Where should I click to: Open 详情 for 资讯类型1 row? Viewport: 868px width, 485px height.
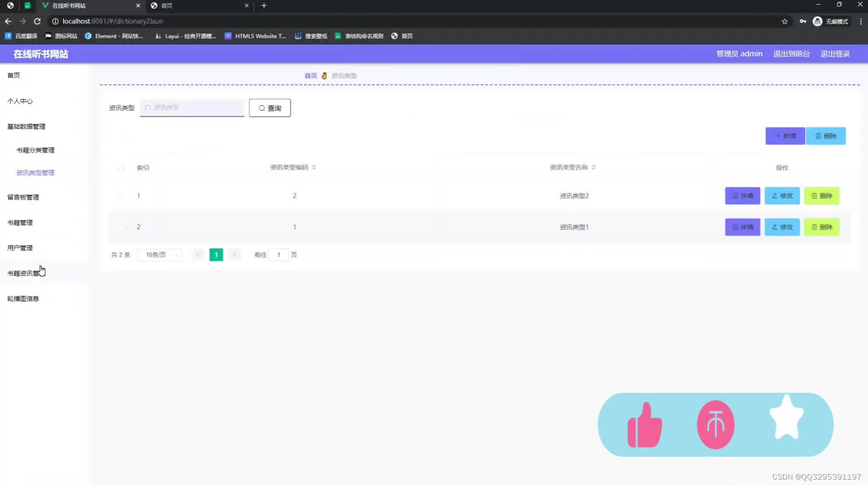coord(743,227)
